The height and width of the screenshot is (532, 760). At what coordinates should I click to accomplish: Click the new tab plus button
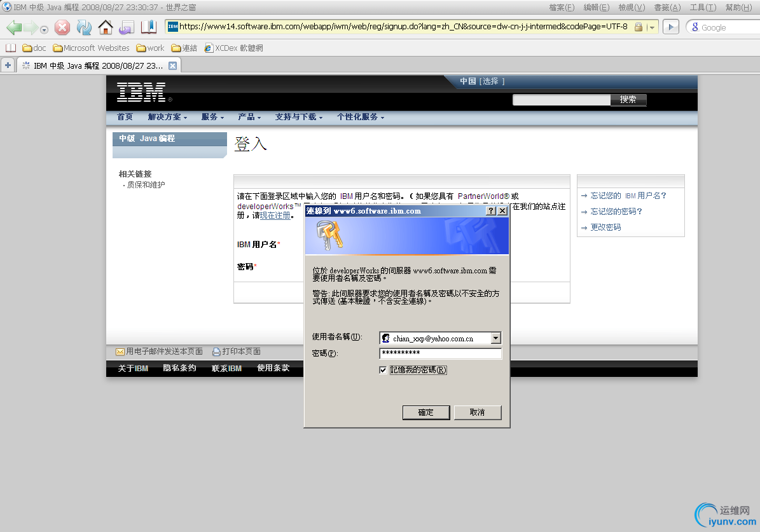click(8, 65)
